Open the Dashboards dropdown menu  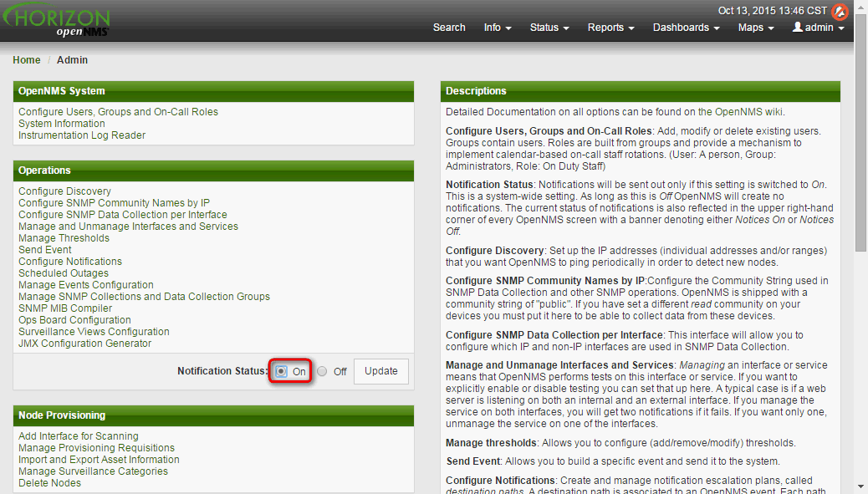point(687,28)
